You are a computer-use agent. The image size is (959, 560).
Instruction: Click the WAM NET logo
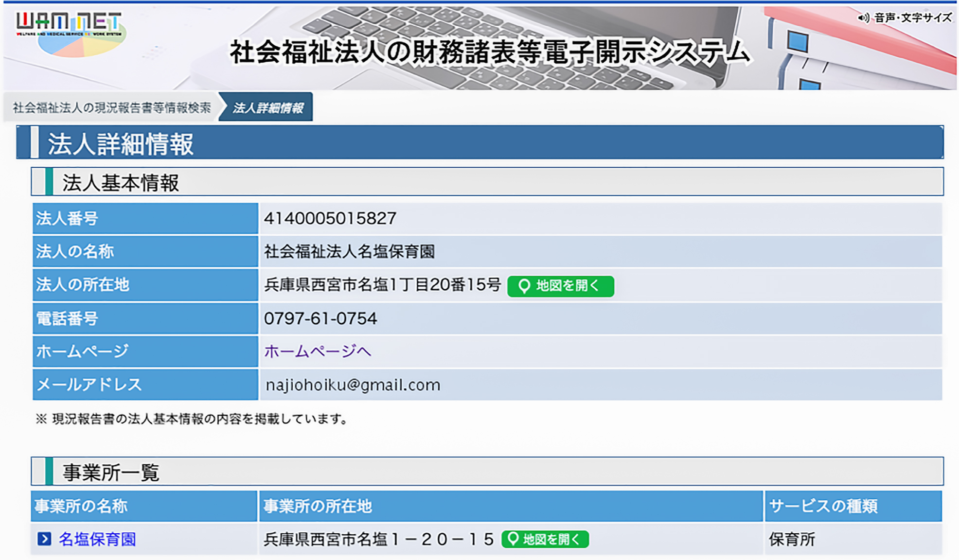(68, 22)
